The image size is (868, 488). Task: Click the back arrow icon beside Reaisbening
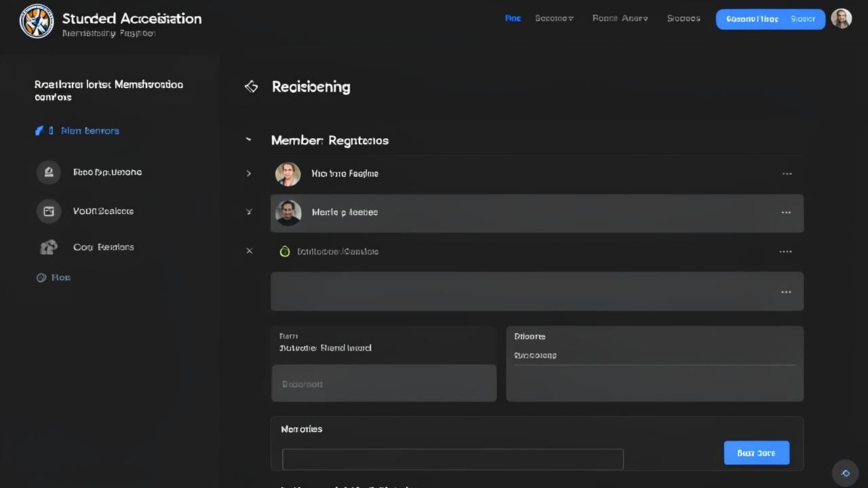tap(251, 87)
